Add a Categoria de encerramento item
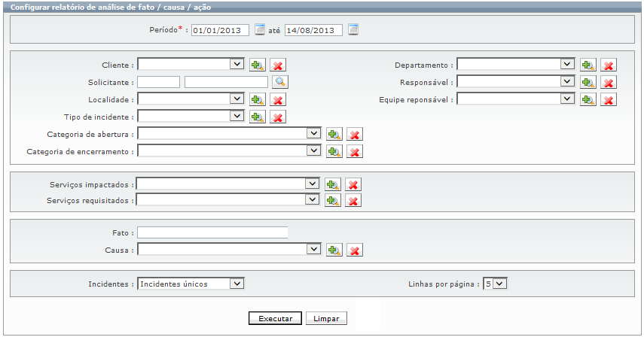644x337 pixels. coord(334,151)
